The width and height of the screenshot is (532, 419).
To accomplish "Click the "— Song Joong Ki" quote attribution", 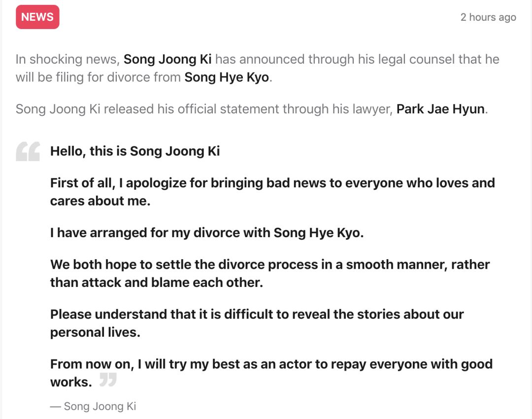I will [93, 406].
